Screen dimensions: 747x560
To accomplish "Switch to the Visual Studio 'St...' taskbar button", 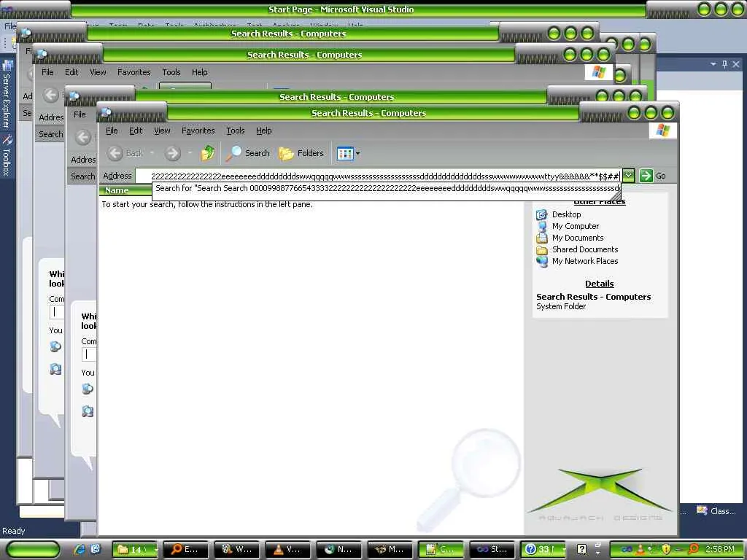I will (492, 550).
